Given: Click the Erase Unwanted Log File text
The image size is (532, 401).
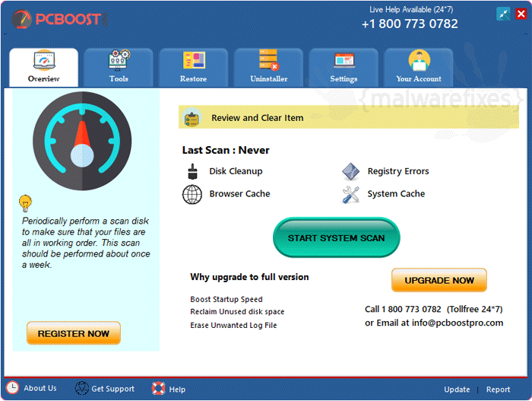Looking at the screenshot, I should pyautogui.click(x=233, y=325).
